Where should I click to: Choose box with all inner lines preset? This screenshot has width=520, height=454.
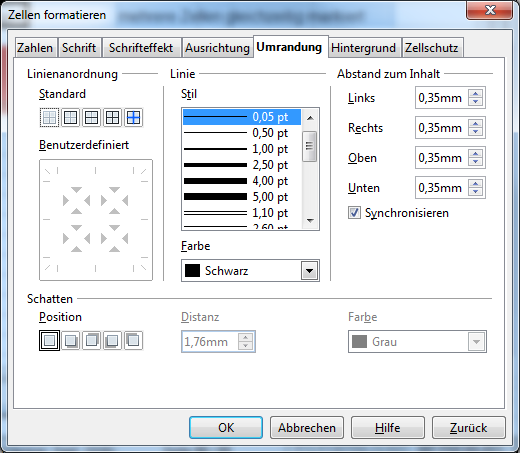point(112,118)
